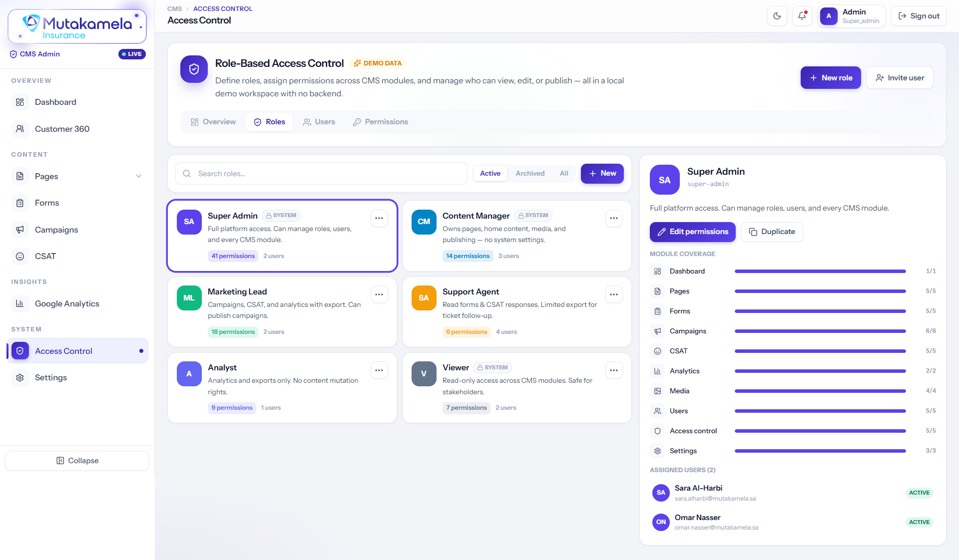Select the All roles filter
The height and width of the screenshot is (560, 959).
click(x=564, y=173)
